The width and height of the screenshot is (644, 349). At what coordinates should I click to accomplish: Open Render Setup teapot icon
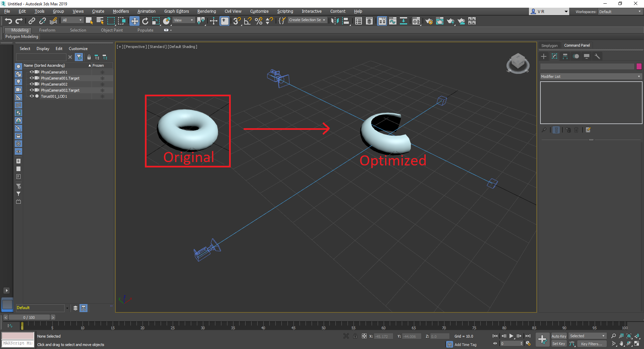pos(429,21)
